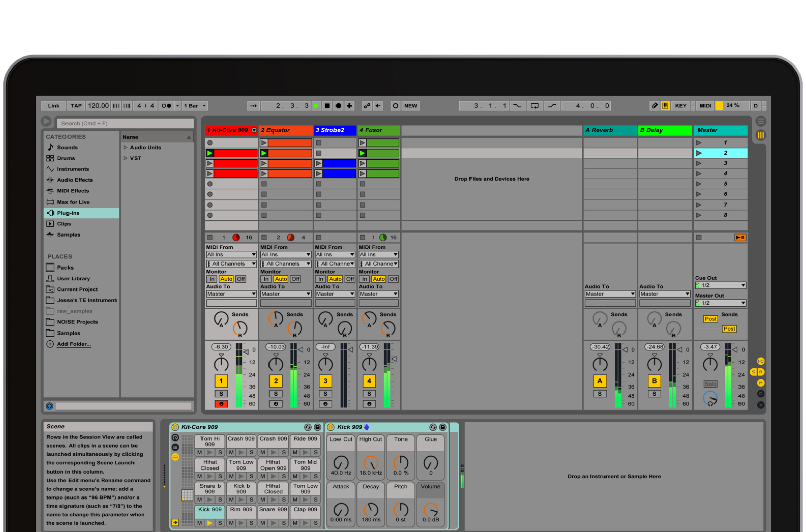This screenshot has width=806, height=532.
Task: Select Max for Live category
Action: pyautogui.click(x=73, y=202)
